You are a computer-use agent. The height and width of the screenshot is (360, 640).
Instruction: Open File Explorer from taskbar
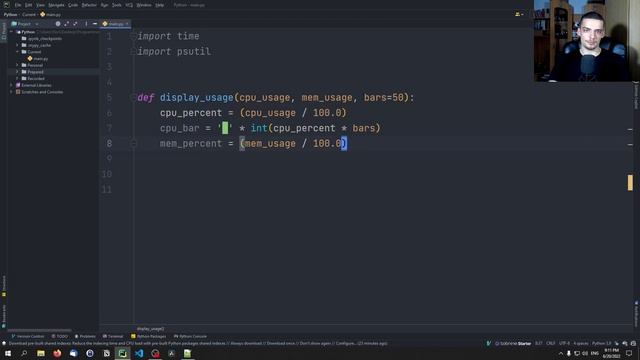click(x=41, y=353)
